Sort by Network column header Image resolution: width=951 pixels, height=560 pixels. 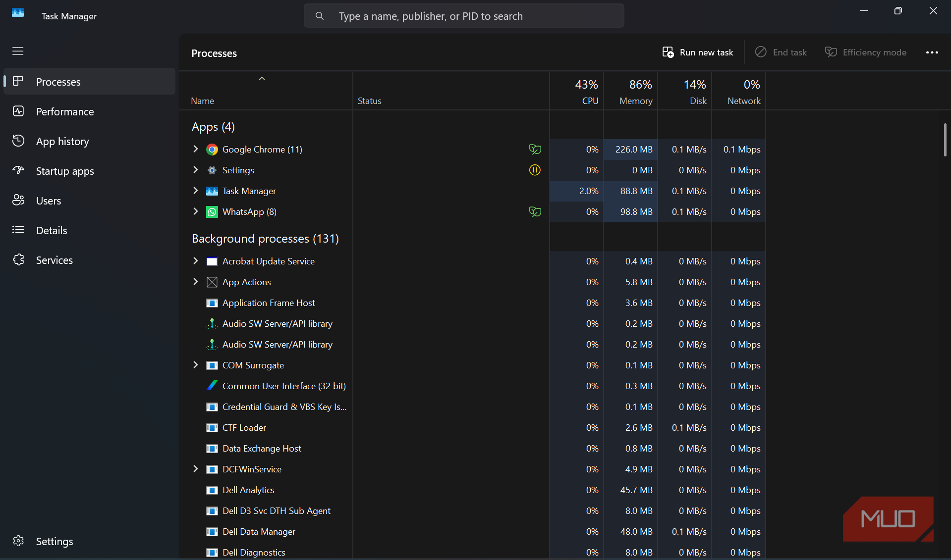[x=739, y=91]
